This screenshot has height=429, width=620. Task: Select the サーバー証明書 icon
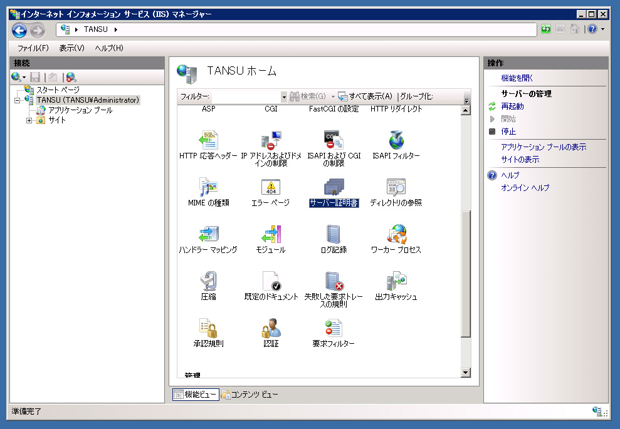tap(333, 187)
